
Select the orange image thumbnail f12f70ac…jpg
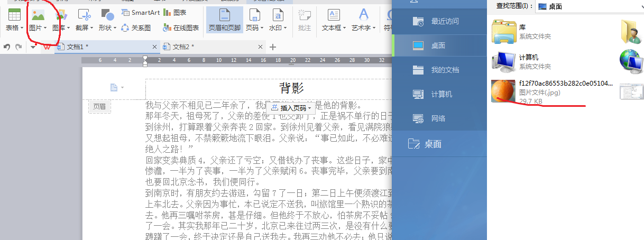click(x=503, y=91)
